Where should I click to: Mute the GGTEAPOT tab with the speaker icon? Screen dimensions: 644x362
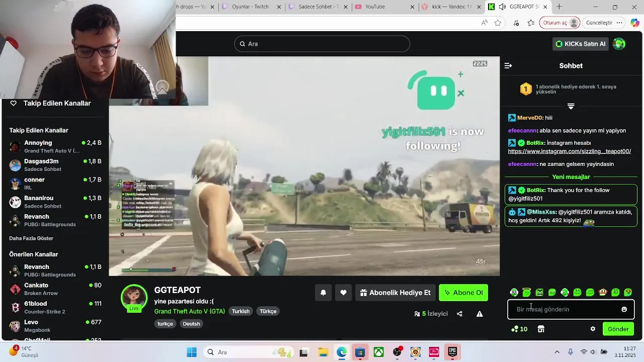click(x=501, y=7)
